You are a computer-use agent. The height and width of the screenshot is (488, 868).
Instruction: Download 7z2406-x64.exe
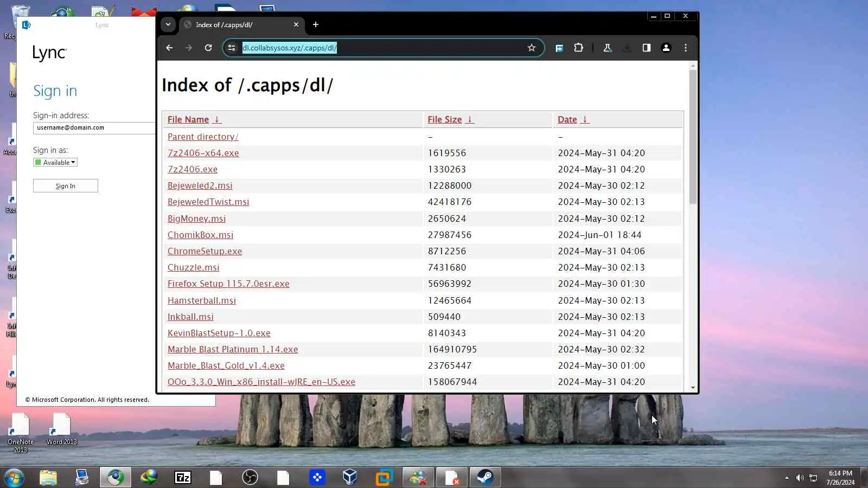(203, 153)
